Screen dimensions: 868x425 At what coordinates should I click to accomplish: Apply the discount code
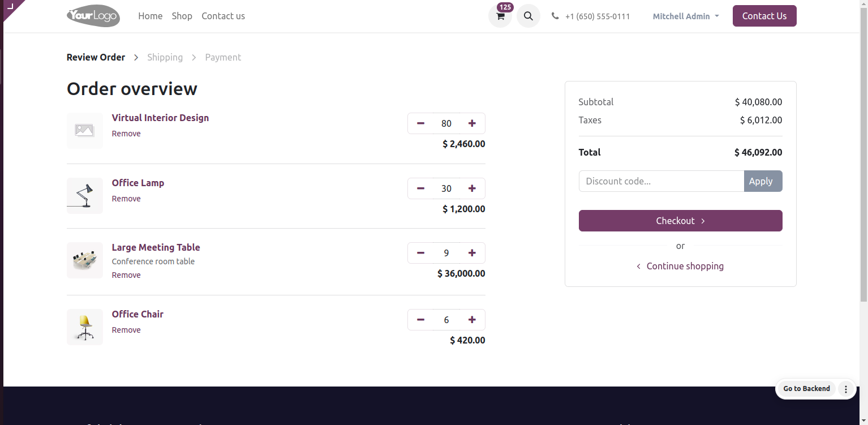click(x=763, y=181)
